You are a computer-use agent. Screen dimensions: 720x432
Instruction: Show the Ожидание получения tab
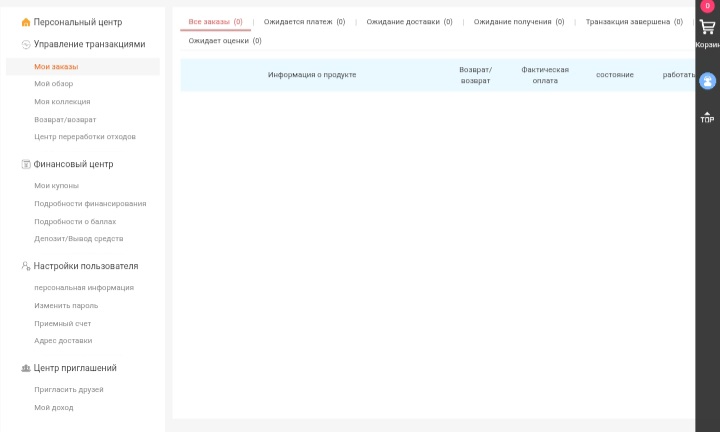(x=518, y=21)
